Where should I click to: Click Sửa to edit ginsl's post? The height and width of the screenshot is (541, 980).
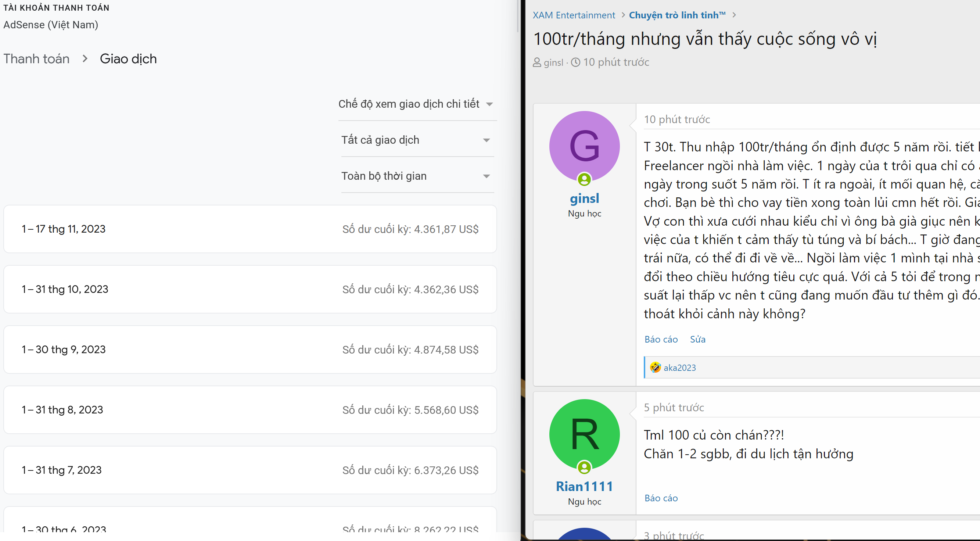[x=697, y=339]
